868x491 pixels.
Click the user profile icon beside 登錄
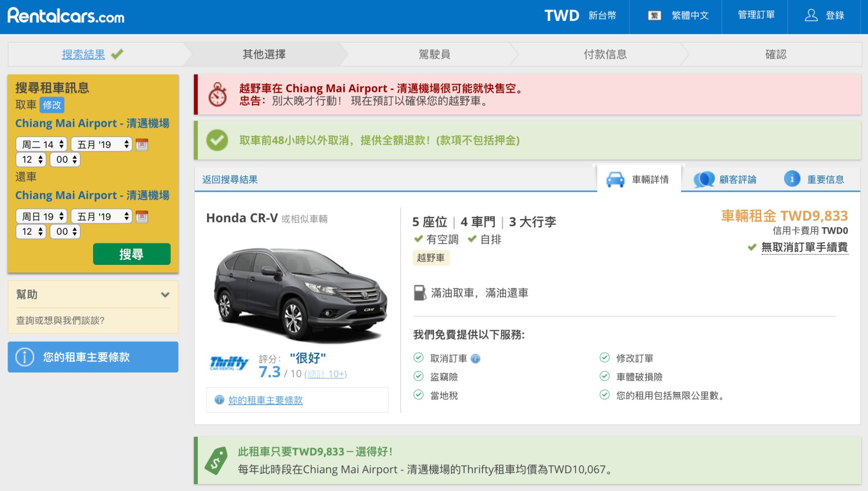click(x=811, y=16)
